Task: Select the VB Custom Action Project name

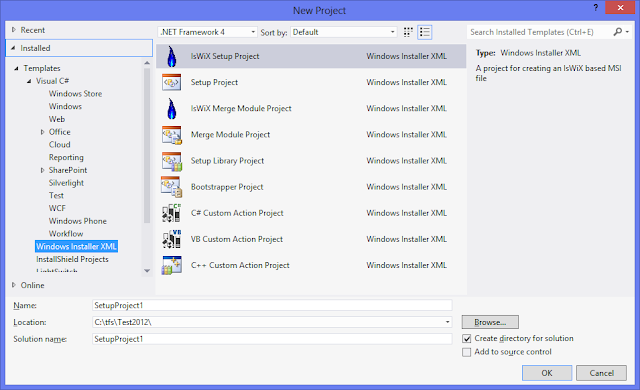Action: (237, 239)
